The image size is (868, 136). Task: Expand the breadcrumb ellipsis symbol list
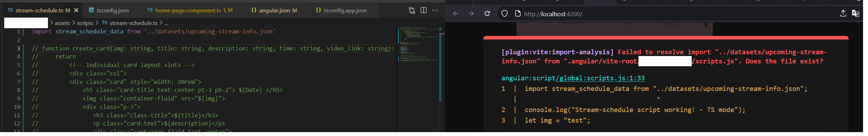coord(166,23)
